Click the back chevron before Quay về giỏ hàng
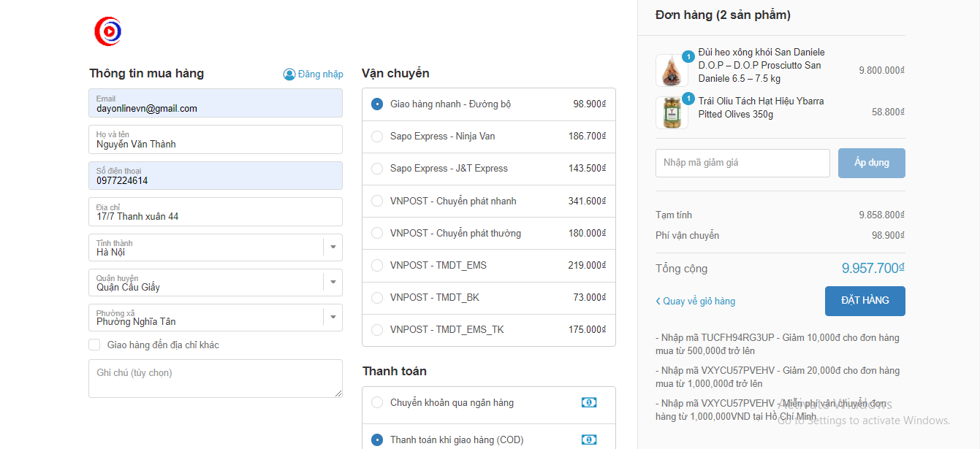980x449 pixels. click(x=658, y=302)
